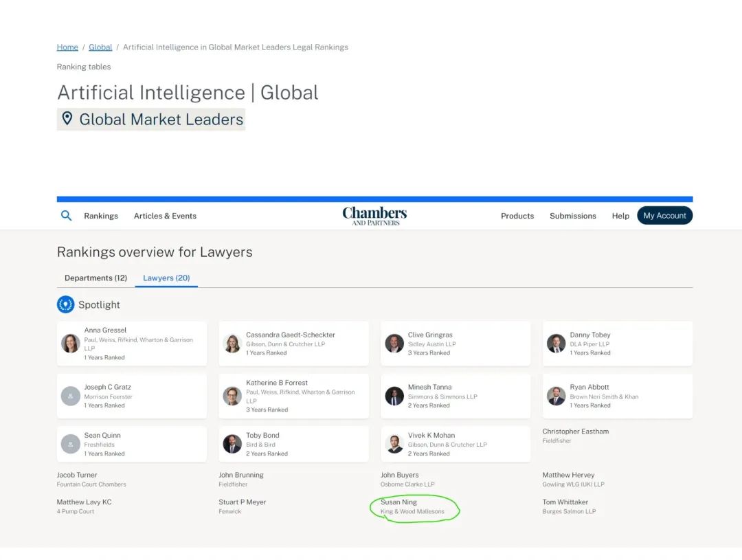Viewport: 742px width, 560px height.
Task: Open the Submissions menu
Action: (572, 216)
